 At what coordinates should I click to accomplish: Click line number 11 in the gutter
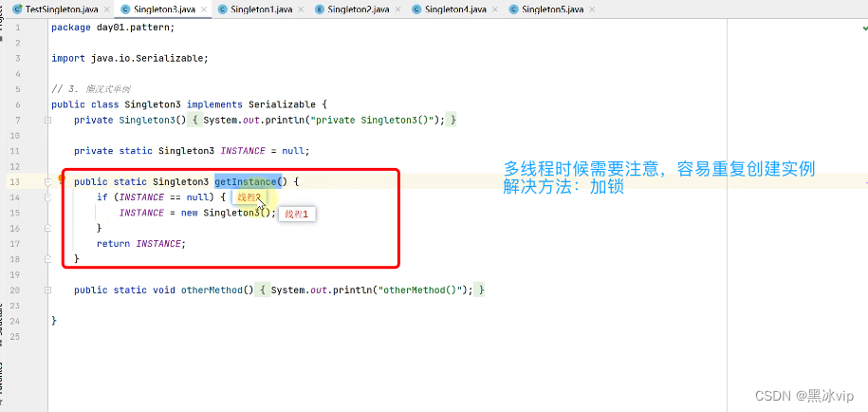15,151
